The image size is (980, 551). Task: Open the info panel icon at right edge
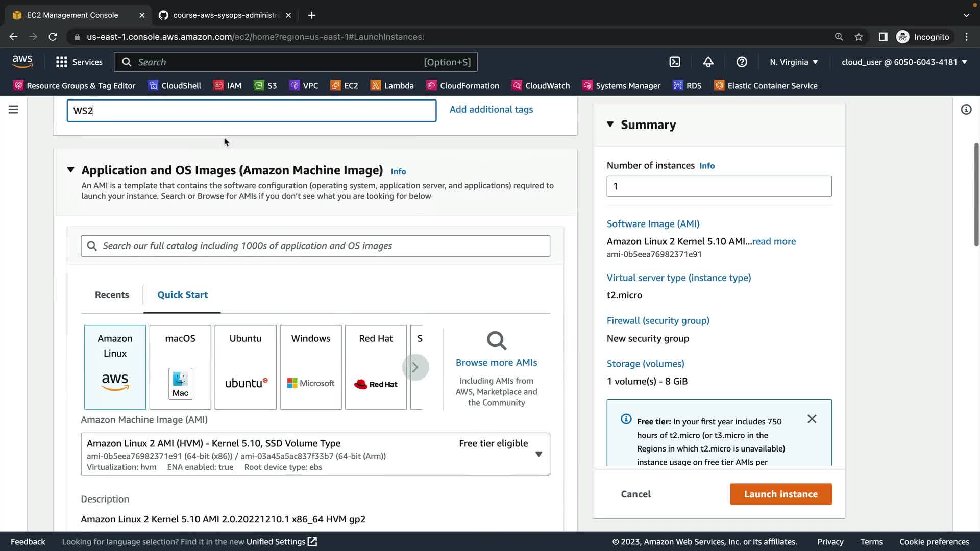tap(966, 110)
